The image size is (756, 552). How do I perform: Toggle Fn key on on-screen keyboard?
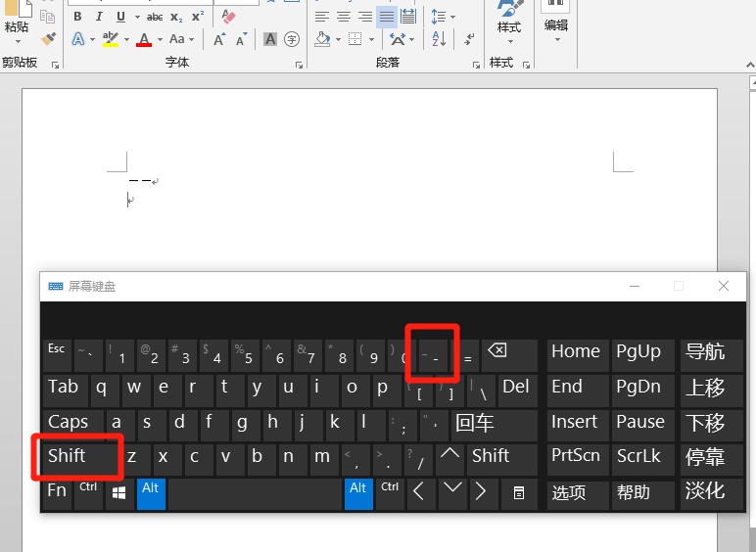[57, 493]
